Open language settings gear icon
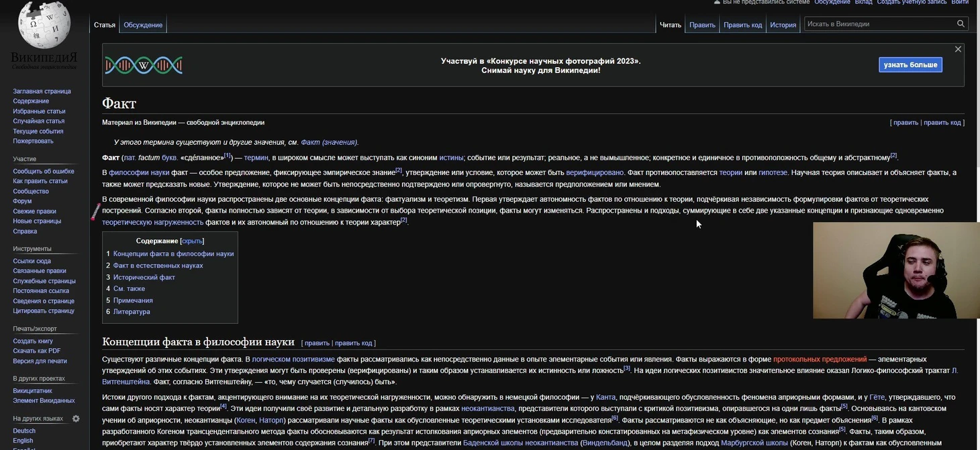Image resolution: width=980 pixels, height=450 pixels. [x=76, y=418]
